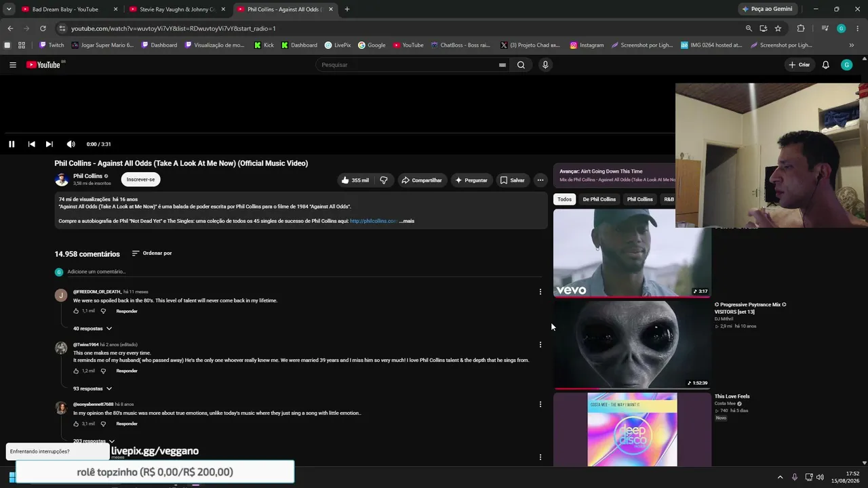
Task: Like the comment by @Twins1964
Action: (77, 371)
